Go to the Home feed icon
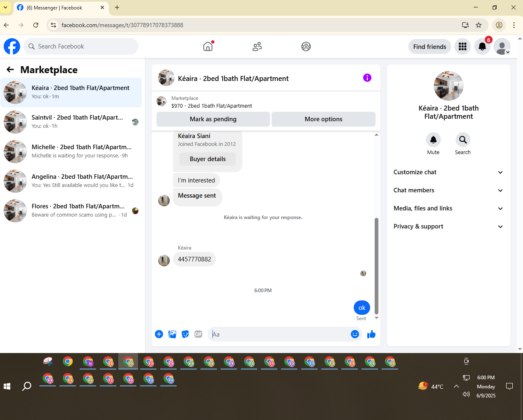Viewport: 523px width, 420px height. click(208, 46)
